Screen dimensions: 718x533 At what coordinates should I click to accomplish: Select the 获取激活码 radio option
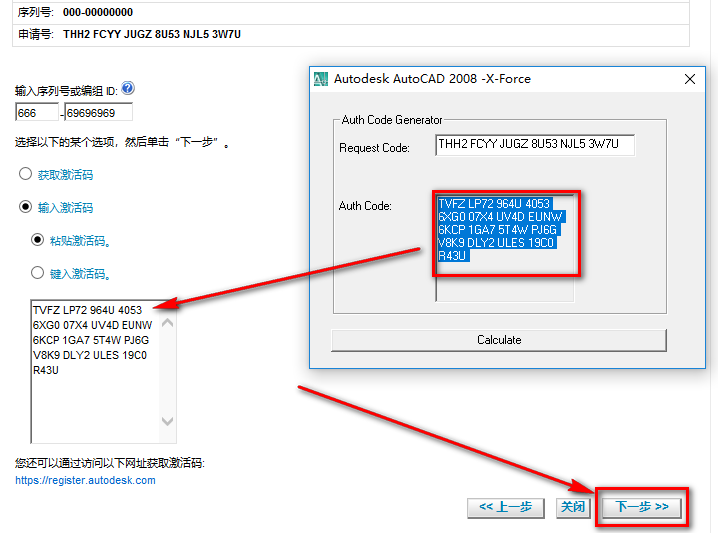(x=25, y=175)
